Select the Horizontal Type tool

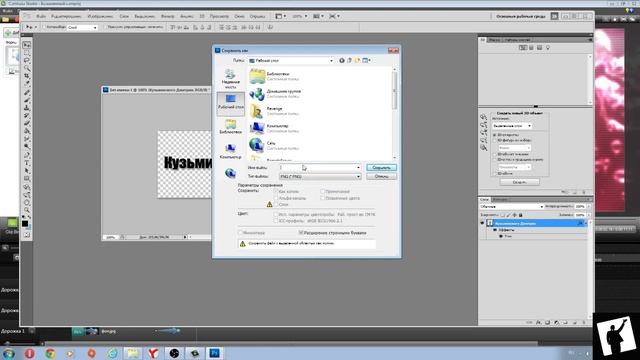[27, 163]
